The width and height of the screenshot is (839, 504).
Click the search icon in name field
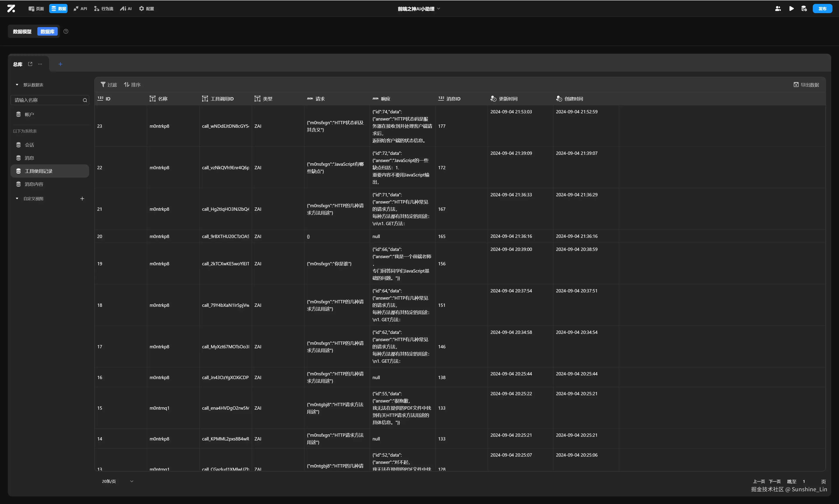(85, 100)
